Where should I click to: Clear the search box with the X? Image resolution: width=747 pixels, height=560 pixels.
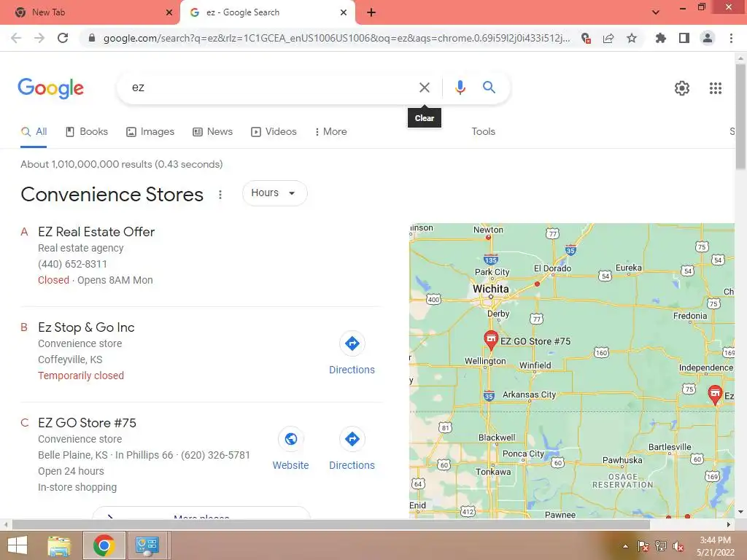tap(424, 87)
